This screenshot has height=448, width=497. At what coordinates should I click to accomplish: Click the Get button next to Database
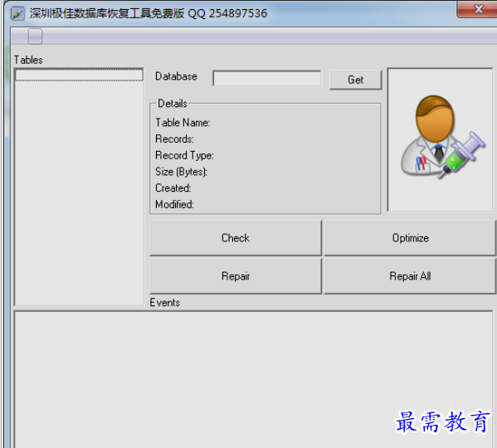(x=355, y=80)
